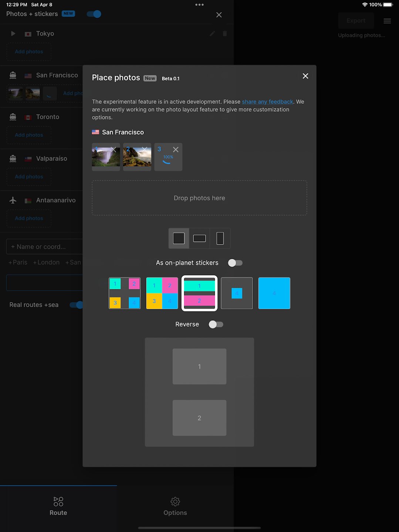Select the portrait aspect ratio icon

coord(220,238)
